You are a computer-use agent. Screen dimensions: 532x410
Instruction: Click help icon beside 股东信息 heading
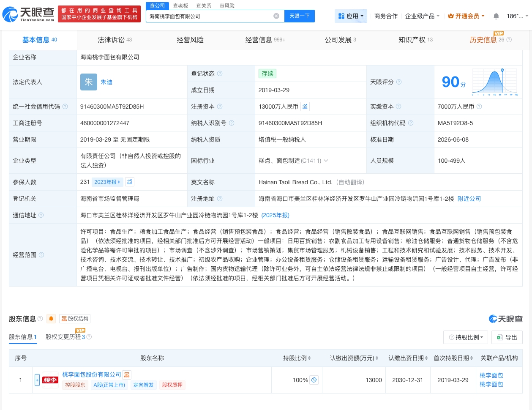(x=40, y=319)
